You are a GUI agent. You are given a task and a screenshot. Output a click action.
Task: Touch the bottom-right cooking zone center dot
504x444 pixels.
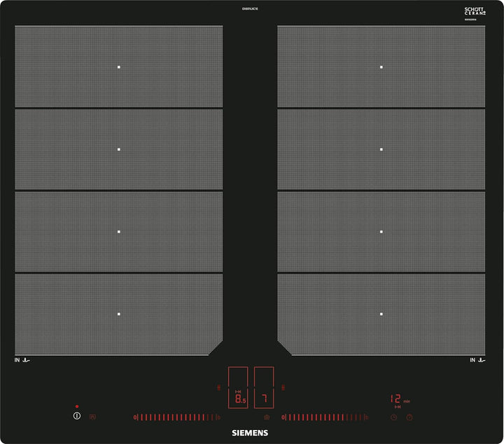point(381,313)
